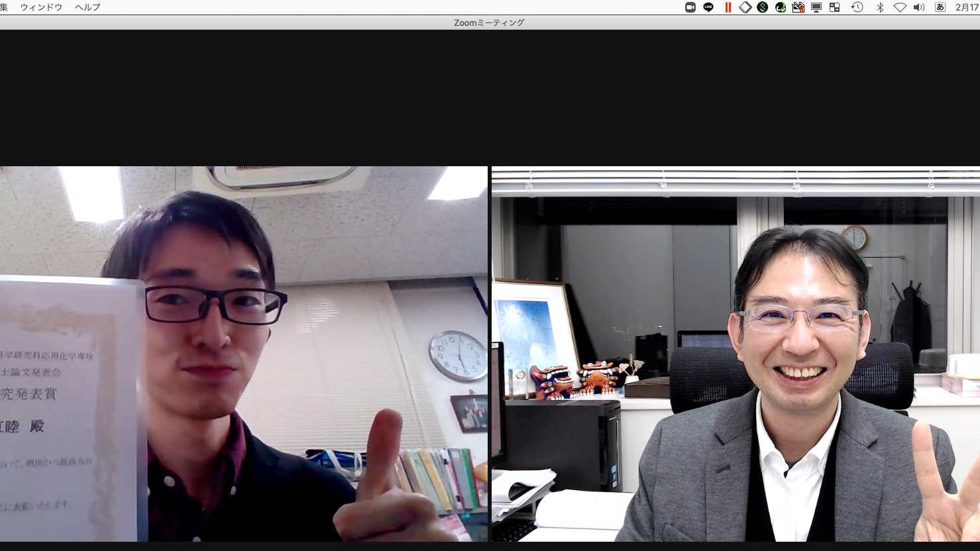Open the Bluetooth status menu
Viewport: 980px width, 551px height.
[880, 7]
